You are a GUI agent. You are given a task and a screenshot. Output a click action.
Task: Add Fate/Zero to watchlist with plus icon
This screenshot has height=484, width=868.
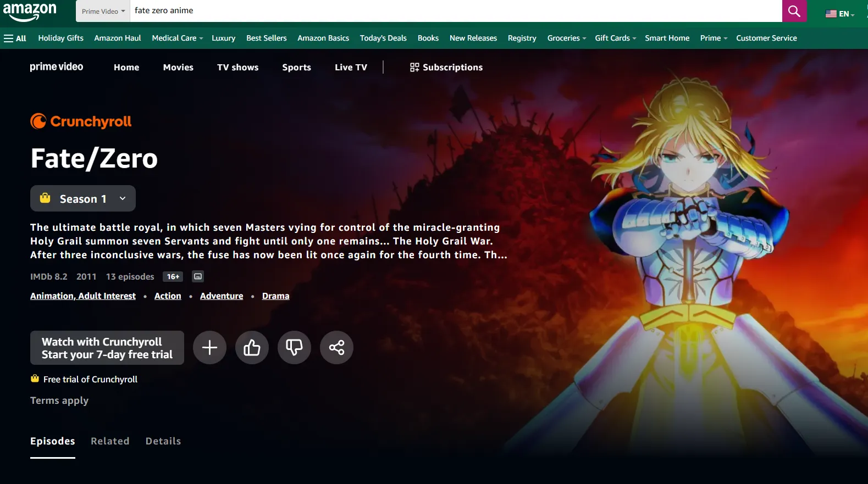pyautogui.click(x=209, y=347)
